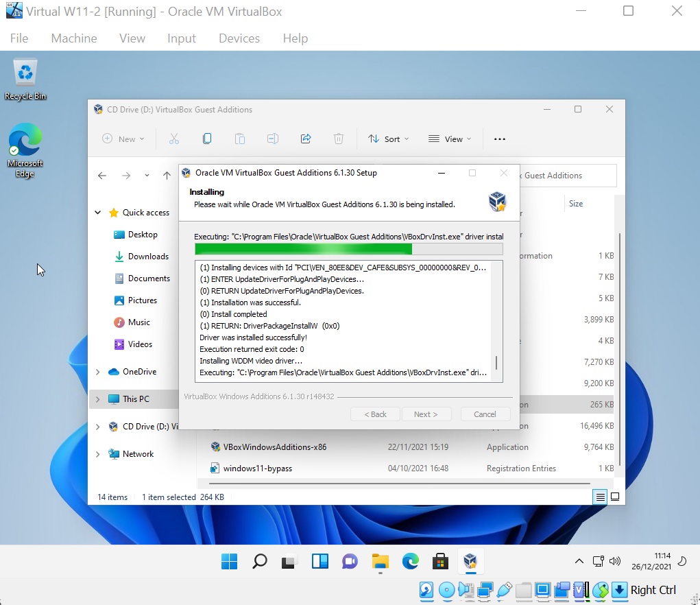Go forward using Explorer's right arrow

[x=126, y=176]
